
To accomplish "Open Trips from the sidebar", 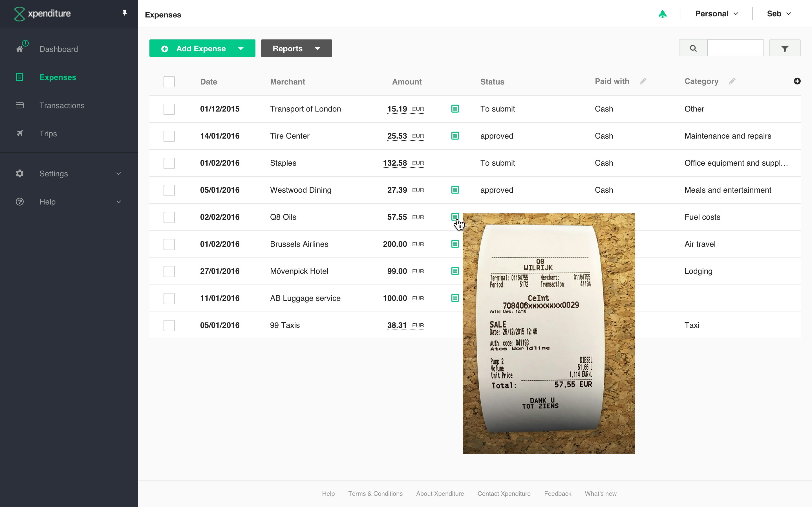I will tap(48, 134).
